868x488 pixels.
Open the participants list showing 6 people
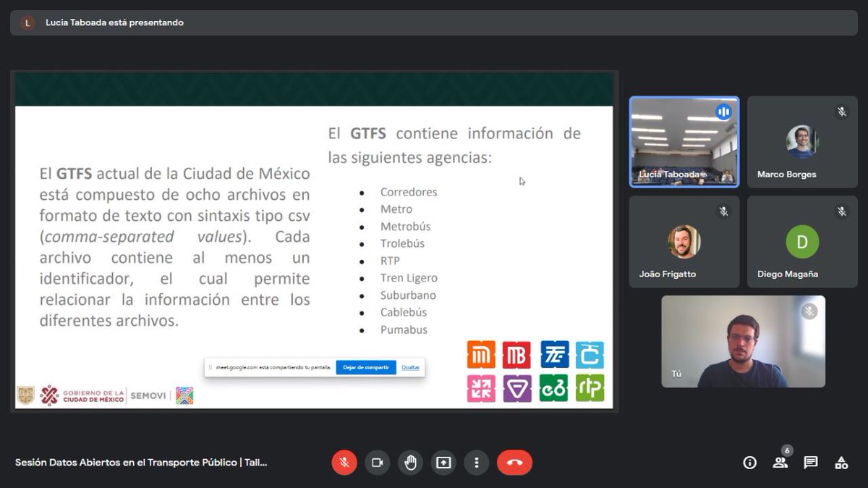click(x=780, y=463)
